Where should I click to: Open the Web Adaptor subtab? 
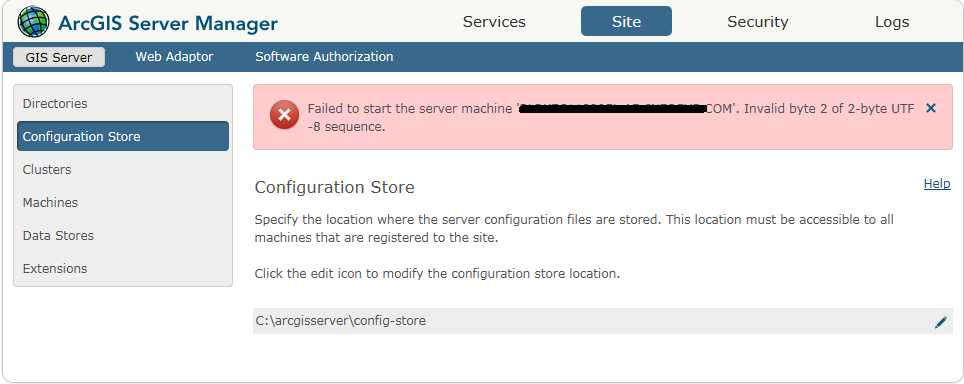pyautogui.click(x=175, y=57)
